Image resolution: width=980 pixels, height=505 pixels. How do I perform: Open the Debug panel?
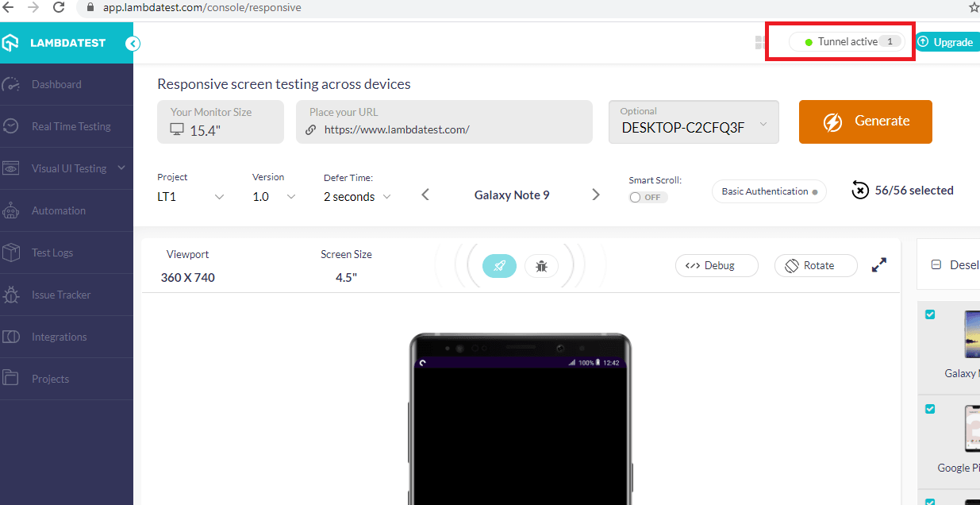tap(717, 264)
